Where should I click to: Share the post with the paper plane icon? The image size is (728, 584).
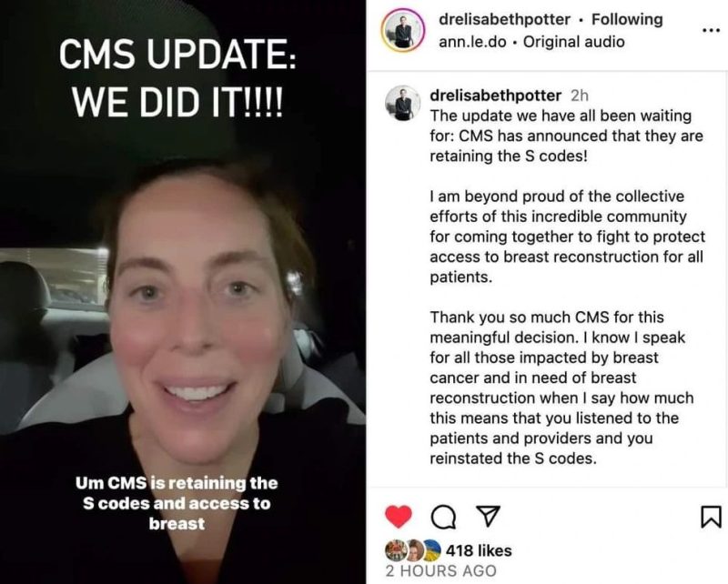tap(489, 516)
